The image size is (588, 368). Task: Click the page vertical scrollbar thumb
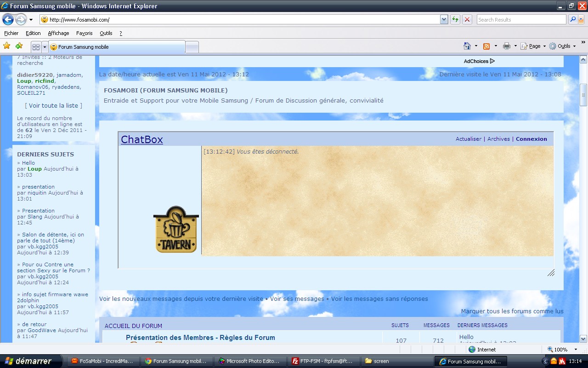(583, 95)
